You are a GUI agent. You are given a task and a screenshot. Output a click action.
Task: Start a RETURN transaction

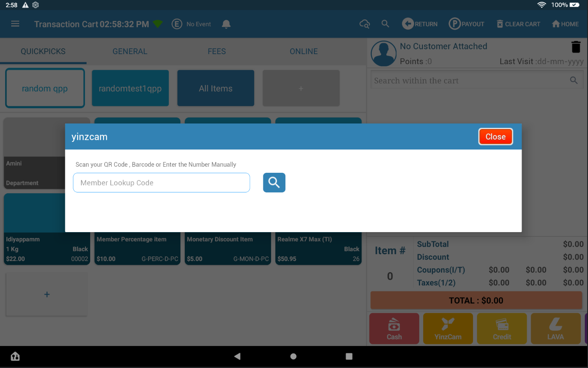click(x=420, y=24)
